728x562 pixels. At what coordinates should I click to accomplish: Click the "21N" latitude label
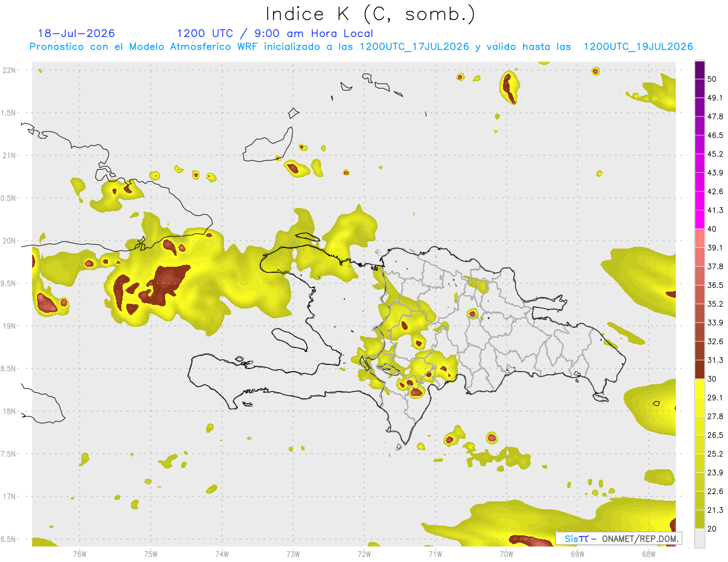tap(10, 156)
